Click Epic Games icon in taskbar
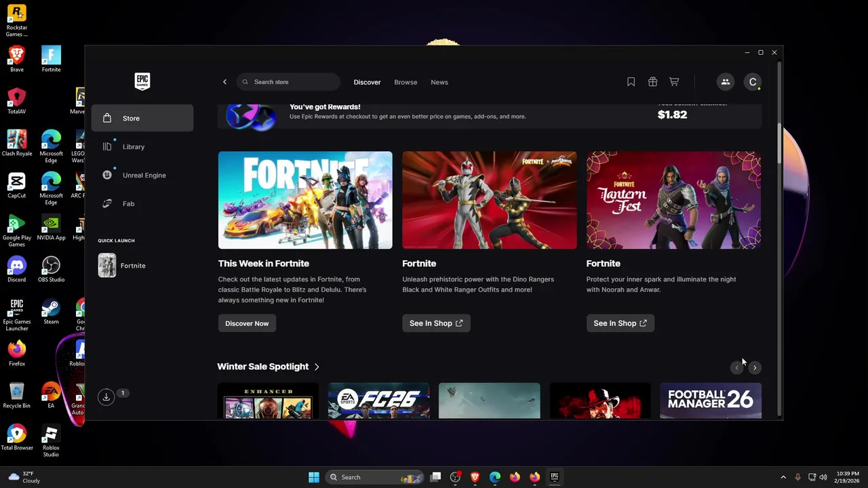The width and height of the screenshot is (868, 488). pyautogui.click(x=554, y=477)
